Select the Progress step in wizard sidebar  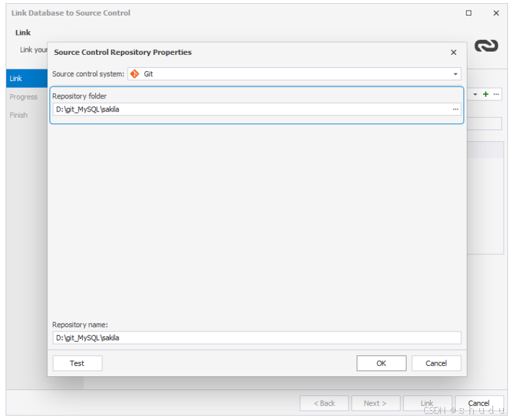pos(24,97)
